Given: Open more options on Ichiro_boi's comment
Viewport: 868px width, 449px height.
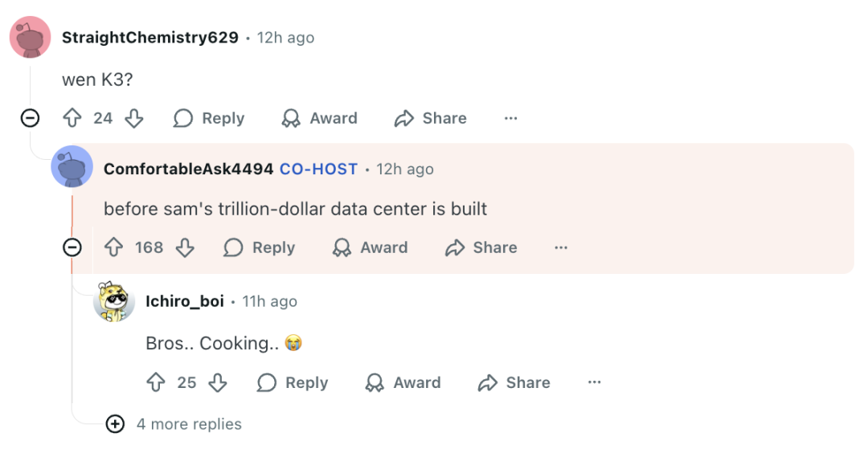Looking at the screenshot, I should click(594, 383).
